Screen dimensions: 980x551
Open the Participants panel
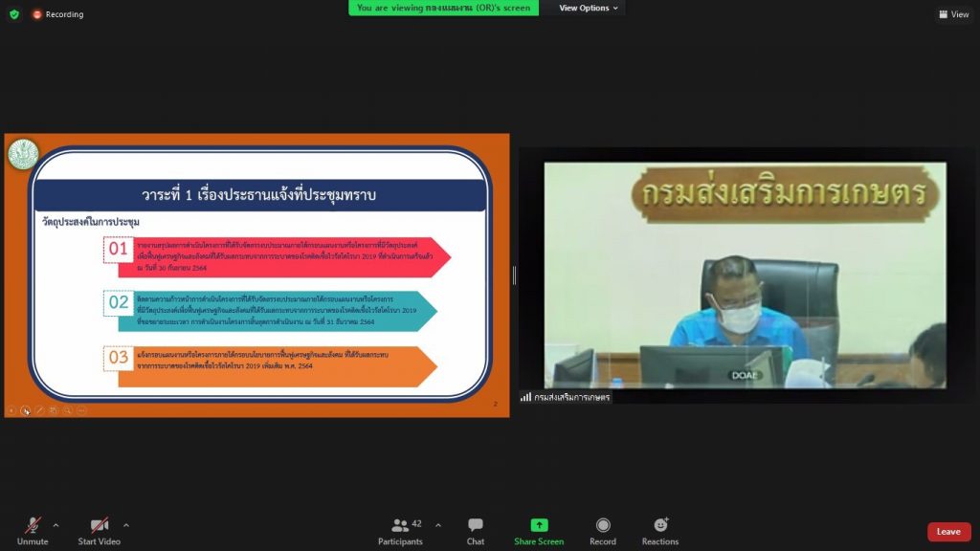[x=400, y=530]
